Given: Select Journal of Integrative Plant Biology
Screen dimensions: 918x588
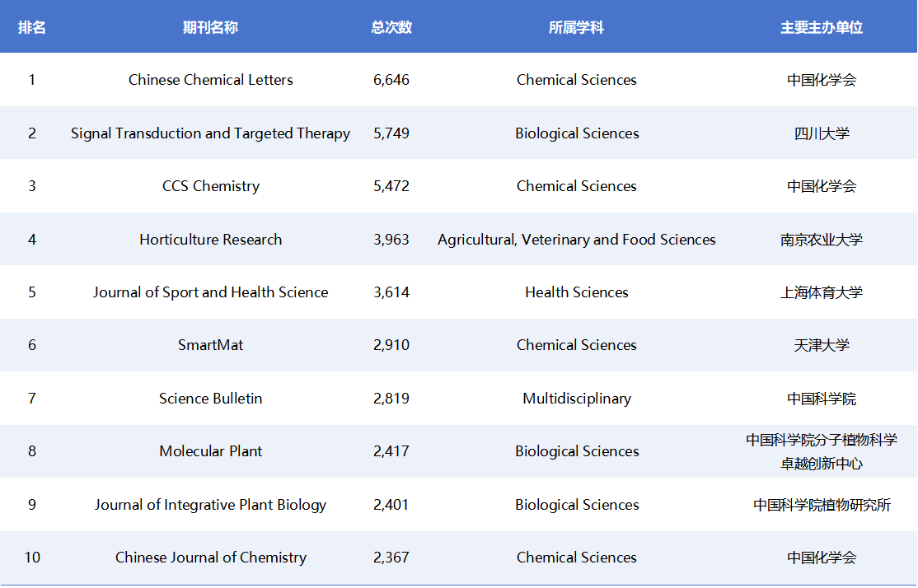Looking at the screenshot, I should point(210,505).
